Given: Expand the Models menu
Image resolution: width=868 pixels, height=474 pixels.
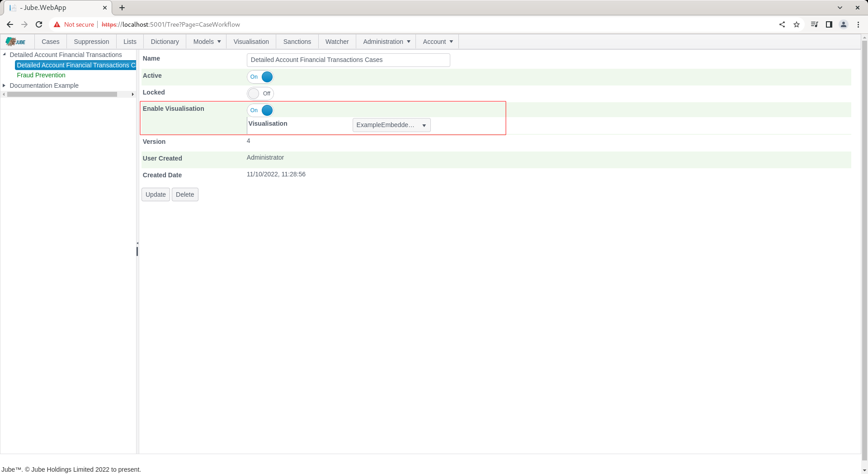Looking at the screenshot, I should 207,42.
